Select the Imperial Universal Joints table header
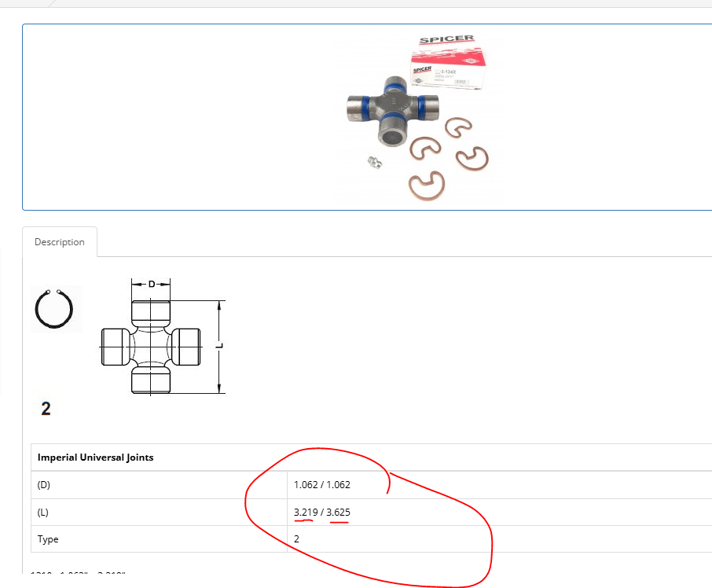The height and width of the screenshot is (588, 712). click(95, 457)
